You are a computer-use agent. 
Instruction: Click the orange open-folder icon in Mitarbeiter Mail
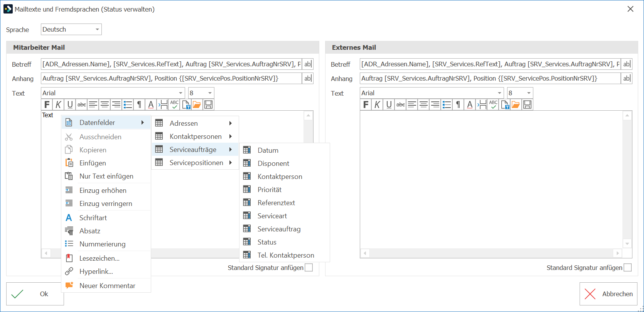coord(197,105)
